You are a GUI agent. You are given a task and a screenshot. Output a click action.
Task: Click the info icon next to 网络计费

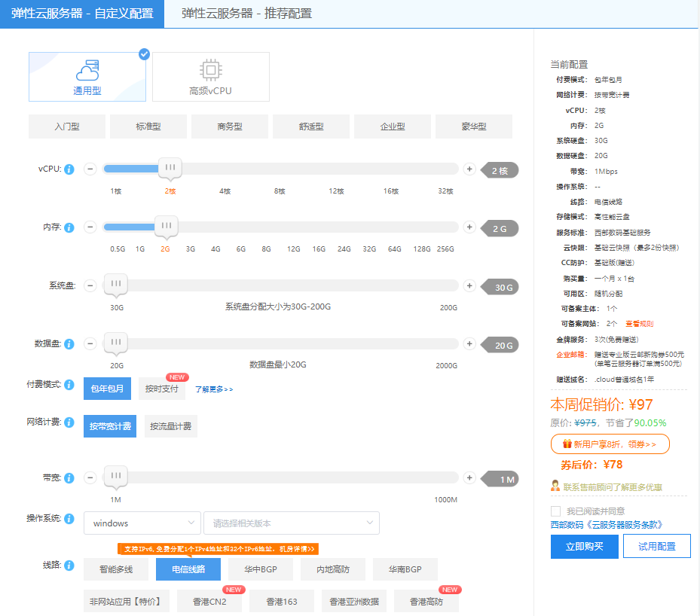pyautogui.click(x=69, y=422)
